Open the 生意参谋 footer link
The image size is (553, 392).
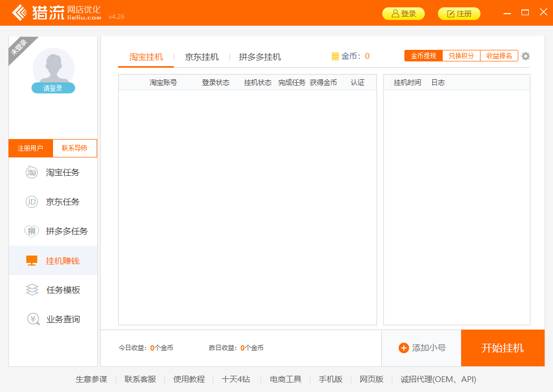(91, 379)
